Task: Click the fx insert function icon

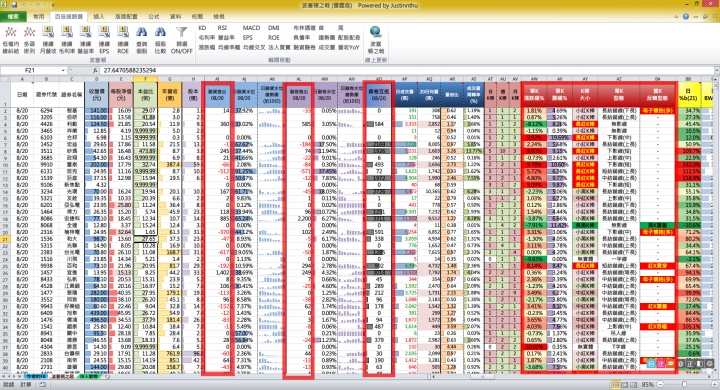Action: (95, 70)
